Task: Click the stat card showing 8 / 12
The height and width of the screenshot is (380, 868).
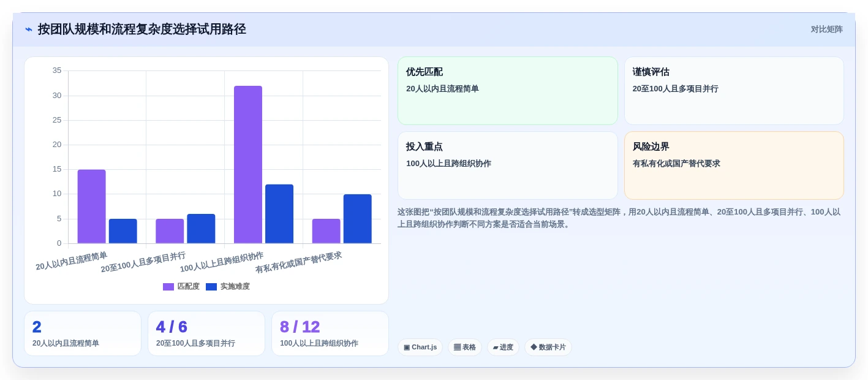Action: point(330,333)
